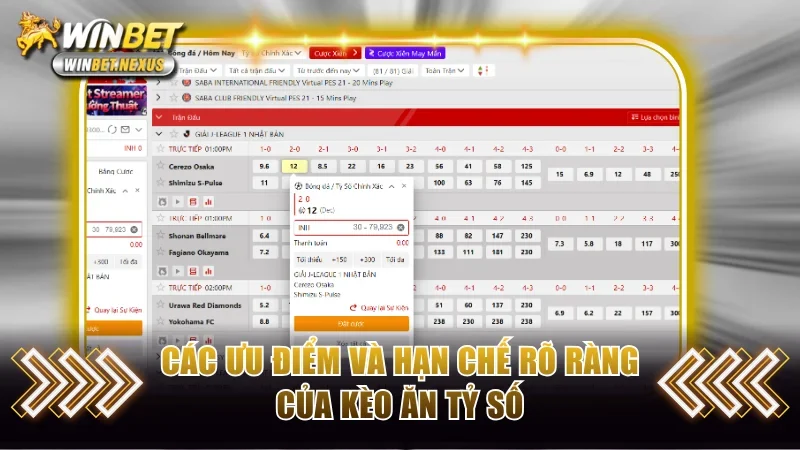
Task: Click the SABA Club Friendly league logo
Action: coord(187,97)
